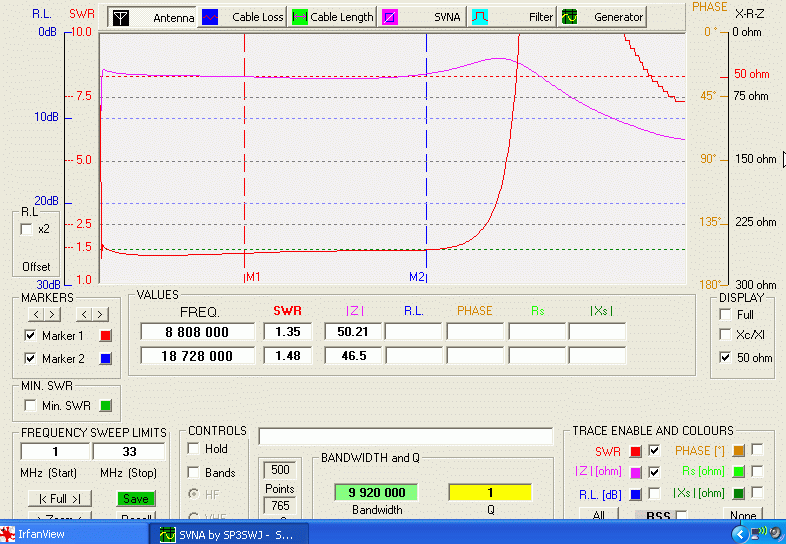The image size is (786, 544).
Task: Select SVNA by SP3SWJ taskbar item
Action: click(228, 534)
